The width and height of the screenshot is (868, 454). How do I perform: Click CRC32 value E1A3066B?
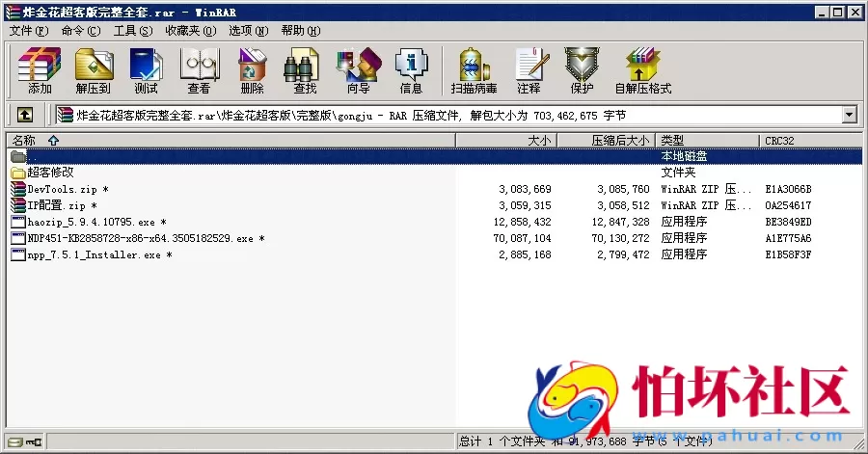click(x=788, y=189)
